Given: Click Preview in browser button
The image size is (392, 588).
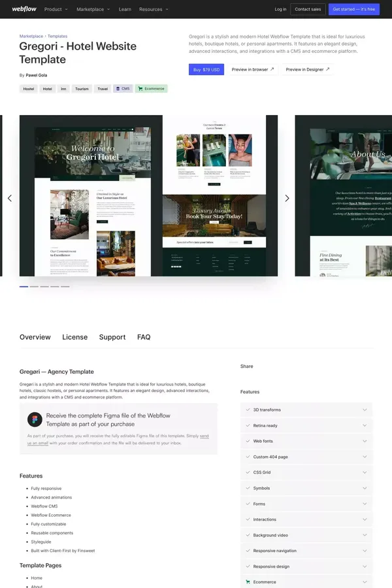Looking at the screenshot, I should [x=253, y=69].
